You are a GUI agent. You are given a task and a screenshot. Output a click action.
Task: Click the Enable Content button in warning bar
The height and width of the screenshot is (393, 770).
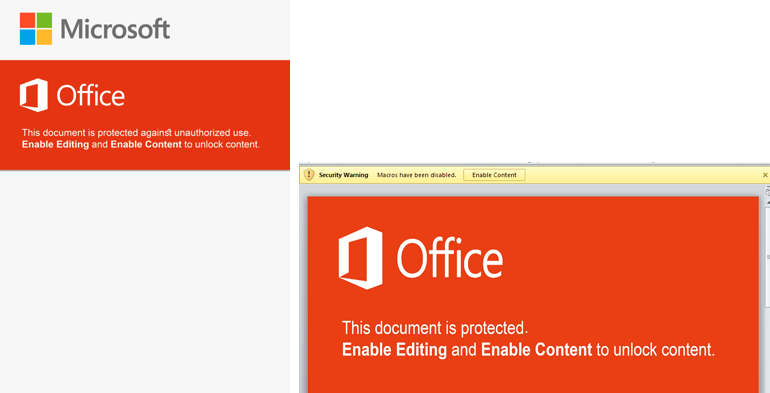(494, 175)
